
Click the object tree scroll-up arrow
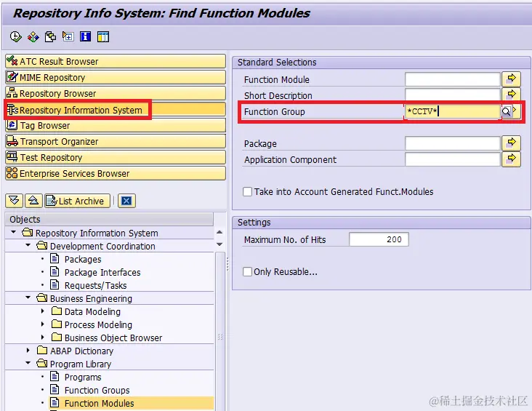point(219,232)
